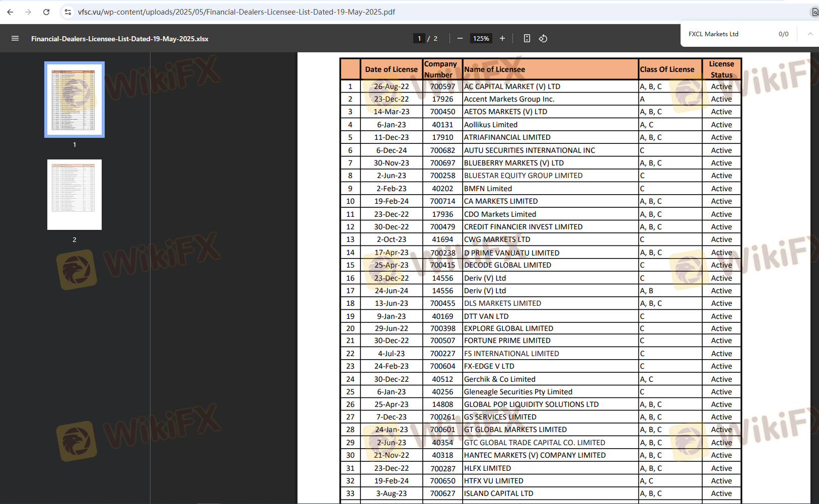Screen dimensions: 819x504
Task: Select page 1 thumbnail in sidebar
Action: click(x=75, y=100)
